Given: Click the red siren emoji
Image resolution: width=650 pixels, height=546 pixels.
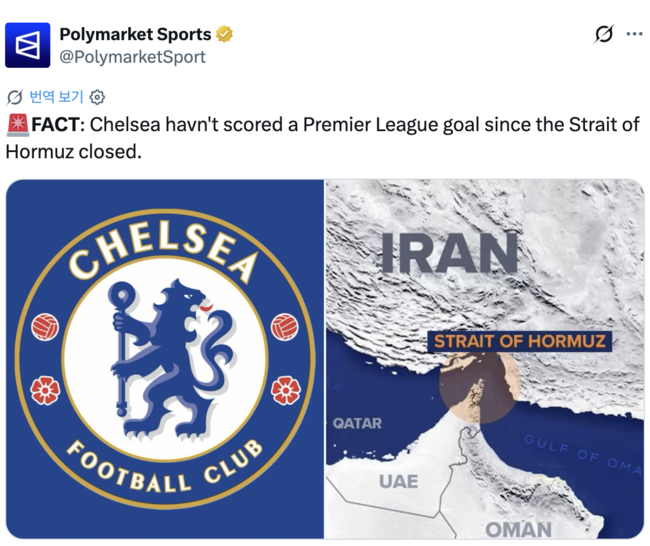Looking at the screenshot, I should click(x=17, y=125).
